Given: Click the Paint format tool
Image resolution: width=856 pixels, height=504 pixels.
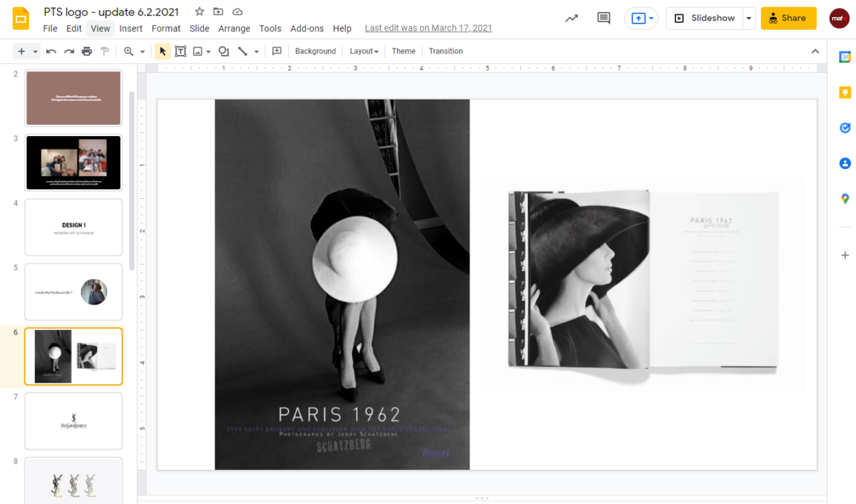Looking at the screenshot, I should coord(105,51).
